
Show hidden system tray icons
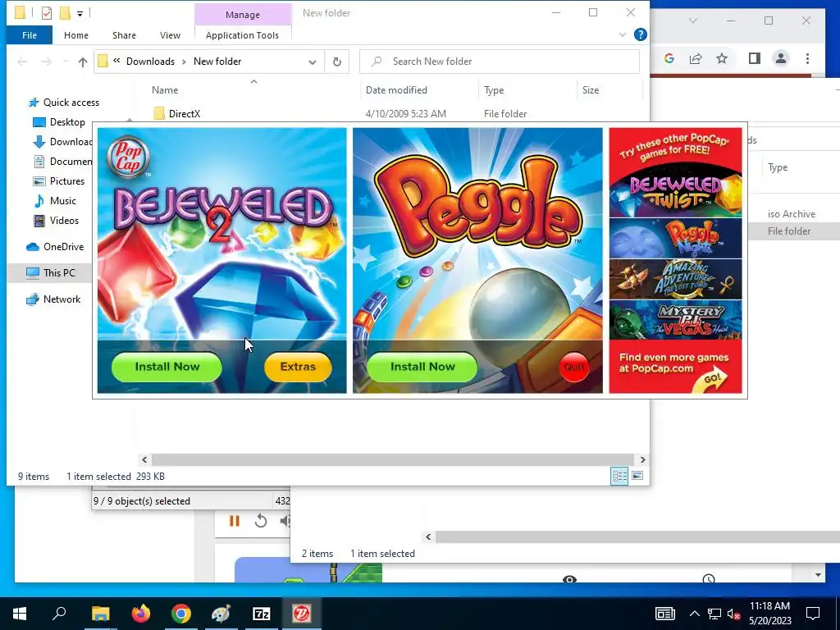[x=694, y=614]
